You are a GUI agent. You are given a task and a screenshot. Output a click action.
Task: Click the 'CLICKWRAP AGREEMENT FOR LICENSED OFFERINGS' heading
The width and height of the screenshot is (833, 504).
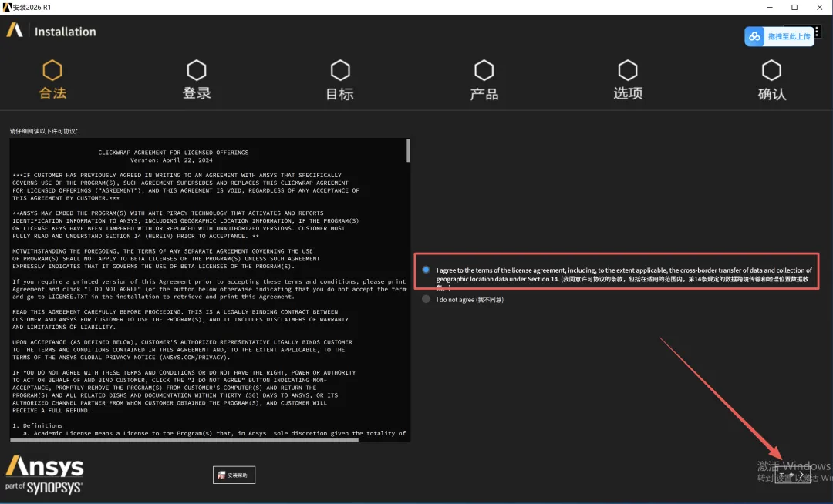(174, 153)
